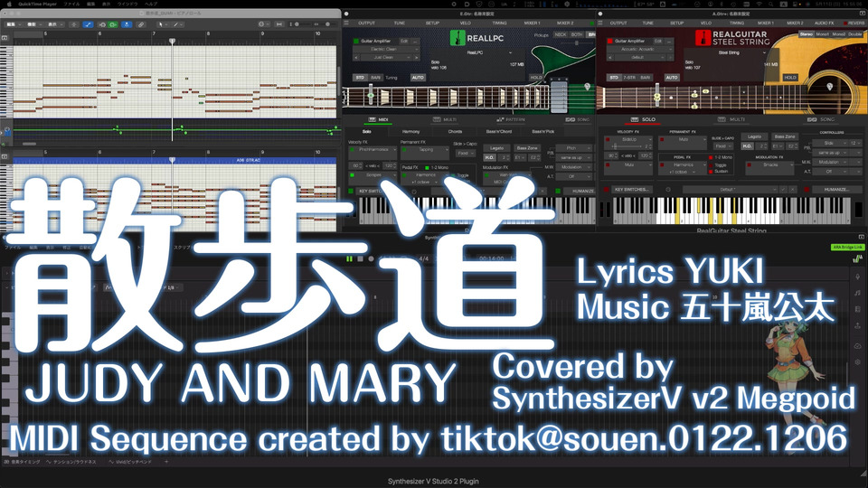The height and width of the screenshot is (488, 868).
Task: Click the checkmark save preset icon in RealGuitar
Action: click(x=783, y=189)
